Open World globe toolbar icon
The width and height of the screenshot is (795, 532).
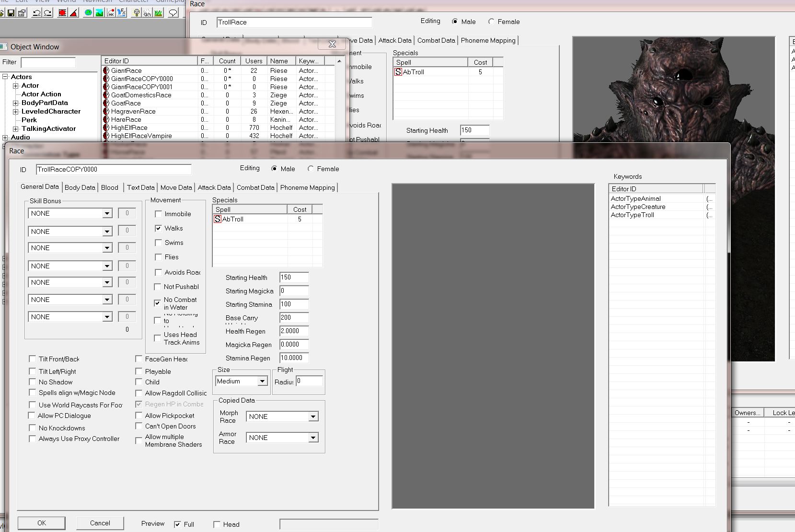pos(88,13)
